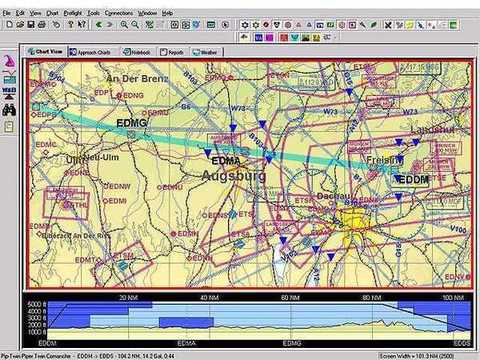
Task: Open the Preflight menu
Action: pyautogui.click(x=73, y=13)
